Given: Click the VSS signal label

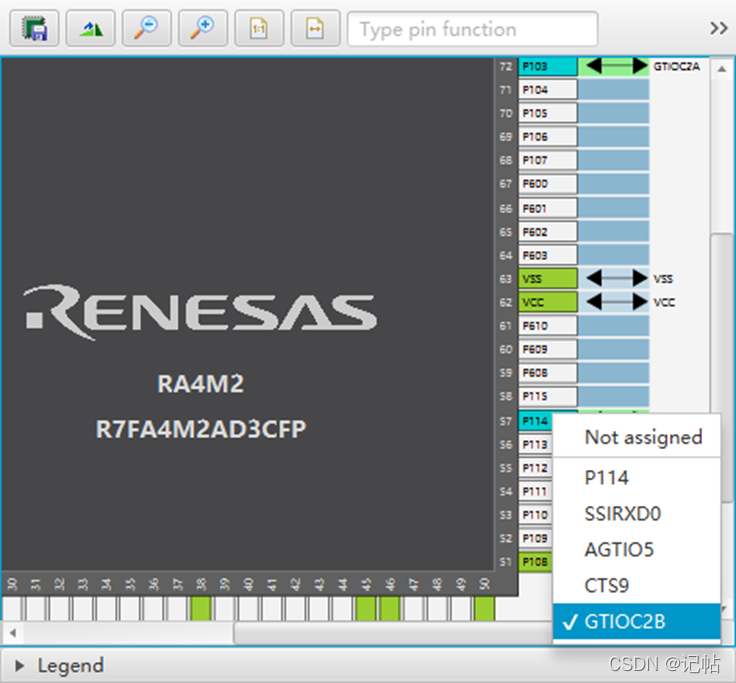Looking at the screenshot, I should point(663,279).
